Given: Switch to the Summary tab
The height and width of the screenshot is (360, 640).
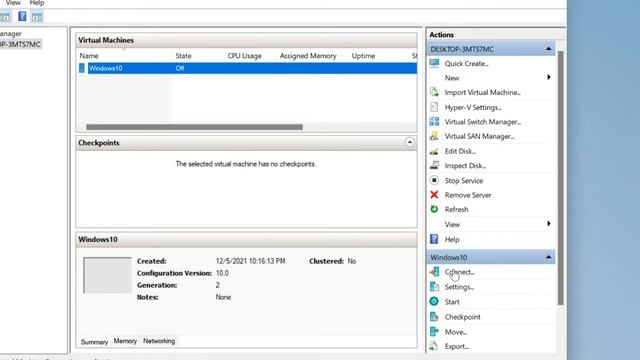Looking at the screenshot, I should point(94,342).
